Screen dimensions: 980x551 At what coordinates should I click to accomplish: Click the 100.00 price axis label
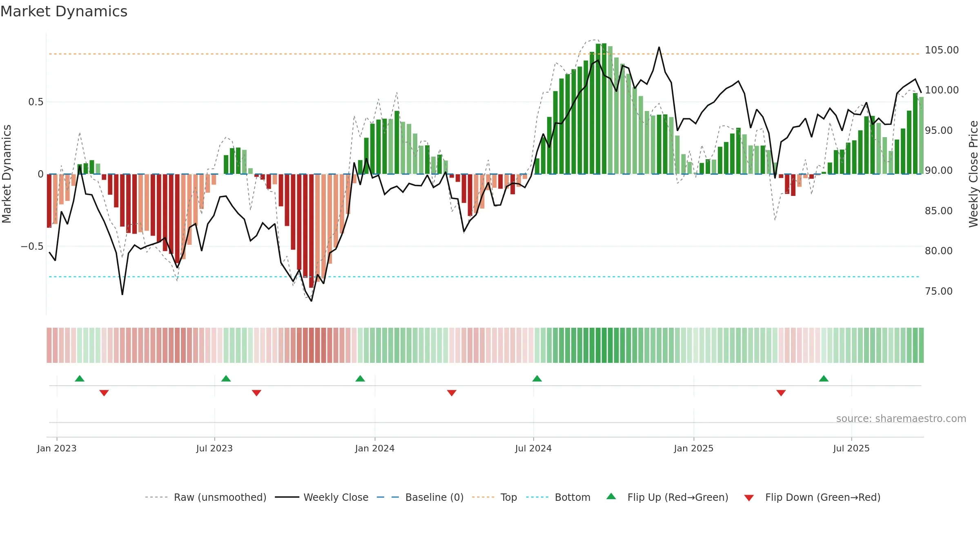942,90
